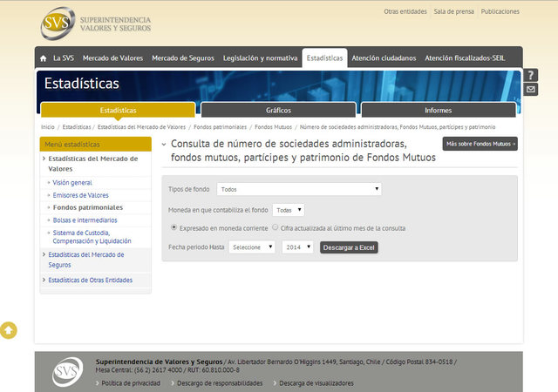The width and height of the screenshot is (558, 392).
Task: Open Sala de prensa link
Action: tap(453, 11)
